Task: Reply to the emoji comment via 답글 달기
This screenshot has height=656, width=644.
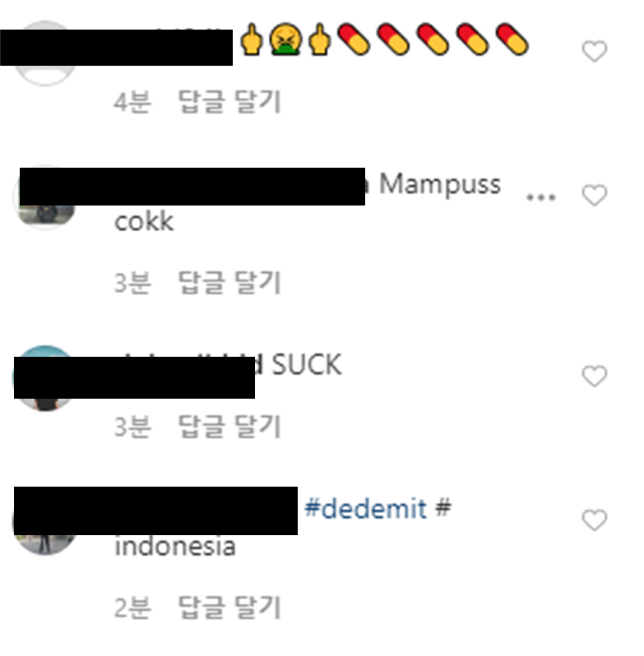Action: [x=229, y=101]
